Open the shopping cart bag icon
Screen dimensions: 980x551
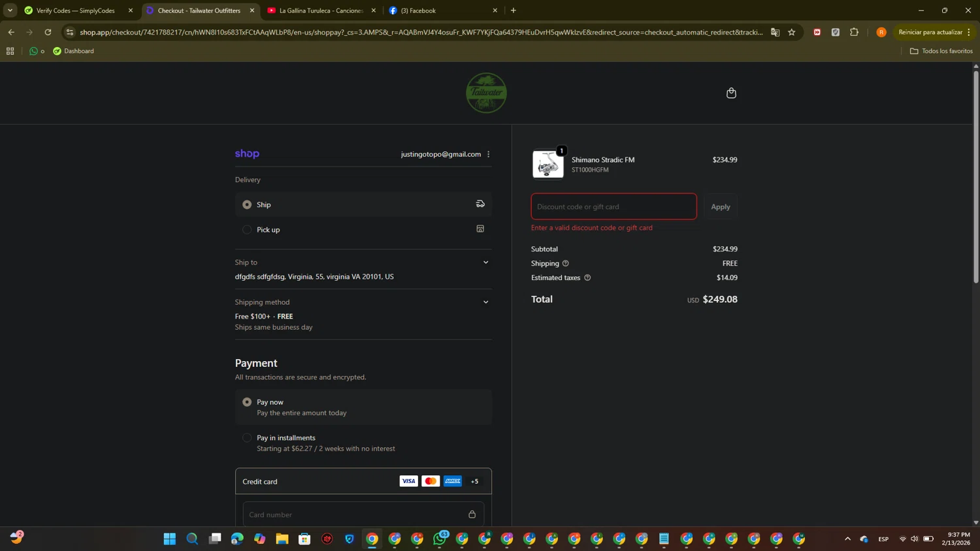click(x=731, y=93)
